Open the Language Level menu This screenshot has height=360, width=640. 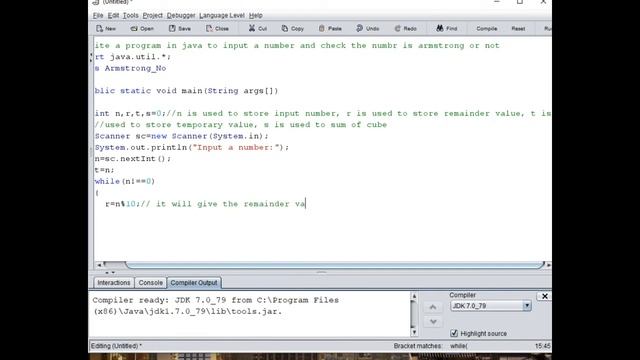pos(222,16)
